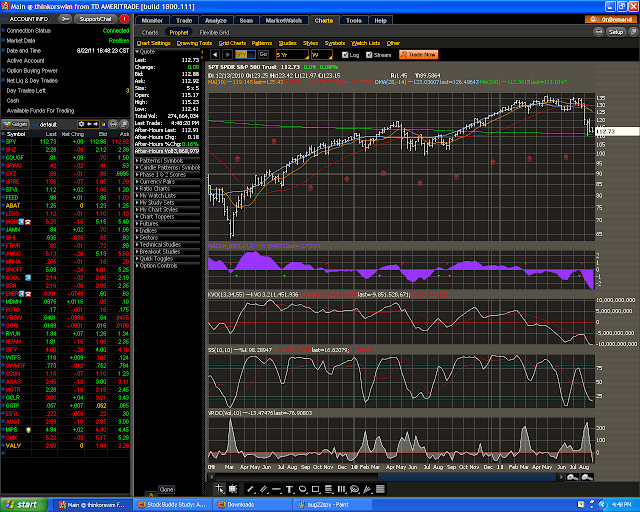Select the rectangle drawing tool
The width and height of the screenshot is (640, 512).
click(316, 489)
